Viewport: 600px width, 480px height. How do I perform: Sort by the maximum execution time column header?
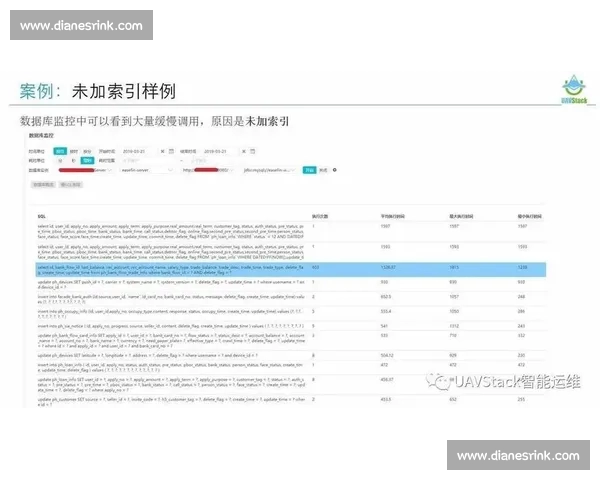[x=461, y=217]
